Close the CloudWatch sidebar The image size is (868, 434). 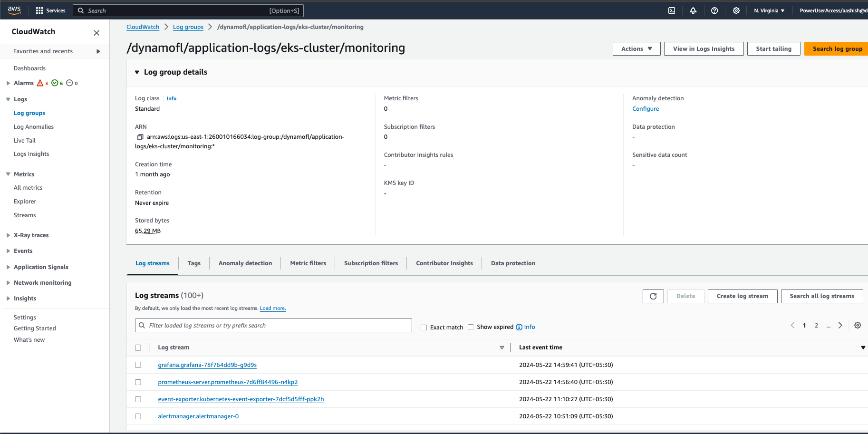(x=96, y=33)
